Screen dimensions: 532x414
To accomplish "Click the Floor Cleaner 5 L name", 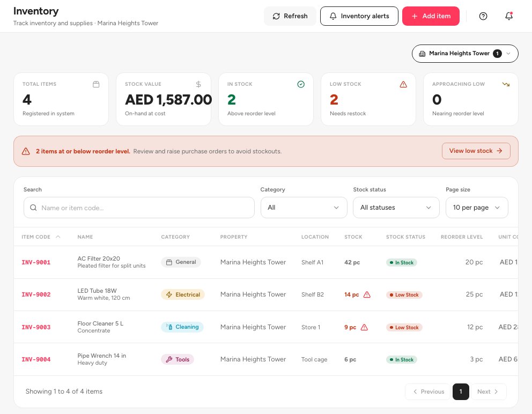I will 100,323.
